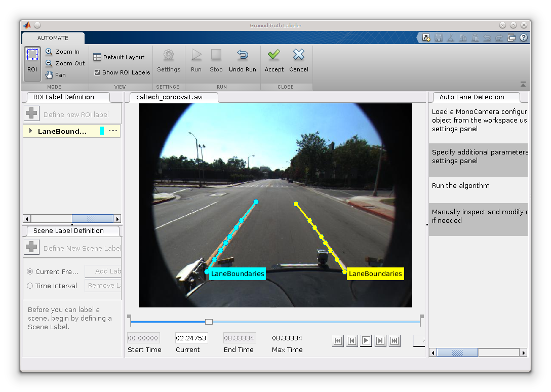The height and width of the screenshot is (392, 551).
Task: Click the Zoom Out tool
Action: (x=65, y=63)
